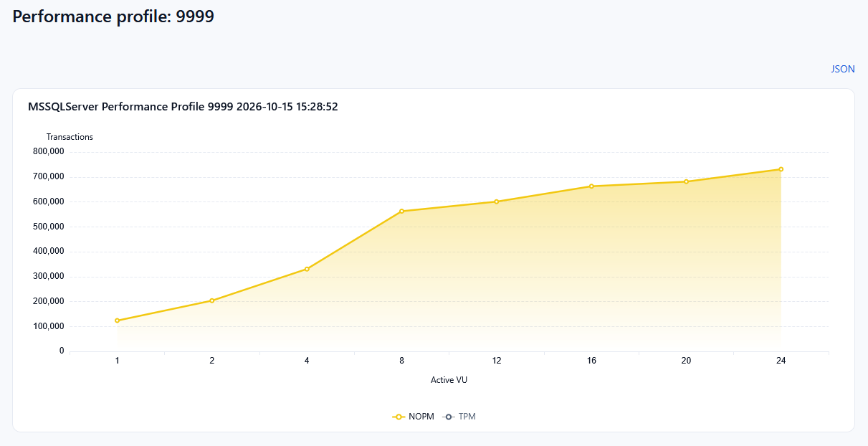The image size is (868, 446).
Task: Click the x-axis label 24
Action: point(781,361)
